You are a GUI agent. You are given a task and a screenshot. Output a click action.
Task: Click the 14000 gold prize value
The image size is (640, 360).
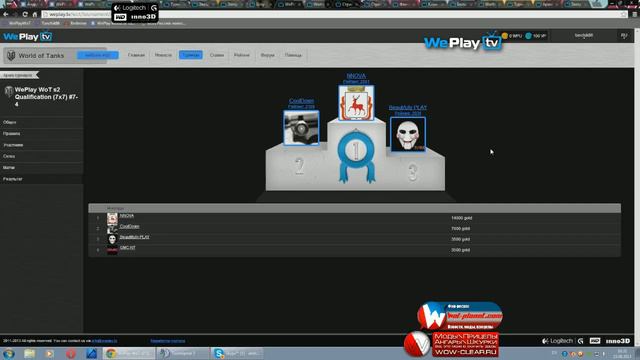coord(462,218)
